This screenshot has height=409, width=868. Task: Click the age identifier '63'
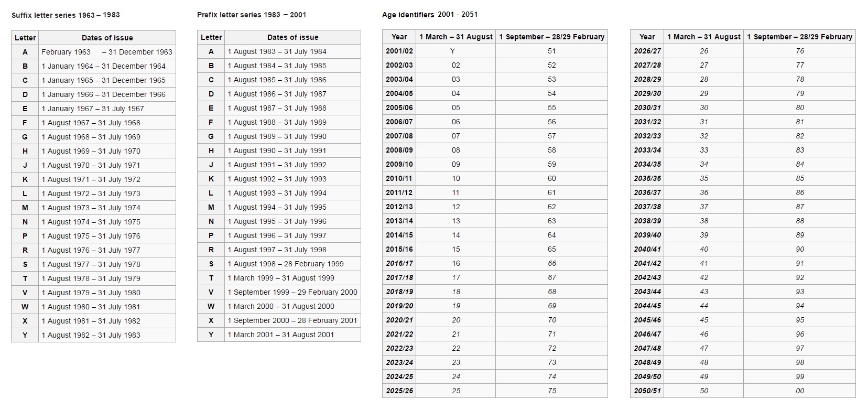[x=552, y=221]
